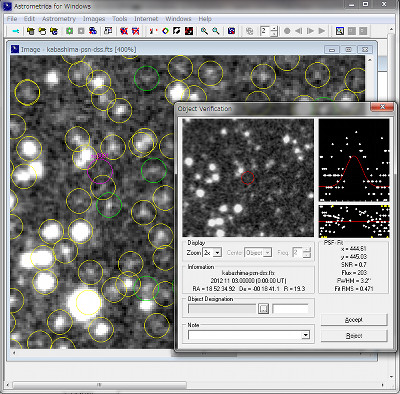Click the browse button beside Object Designation field
Image resolution: width=400 pixels, height=394 pixels.
click(263, 309)
